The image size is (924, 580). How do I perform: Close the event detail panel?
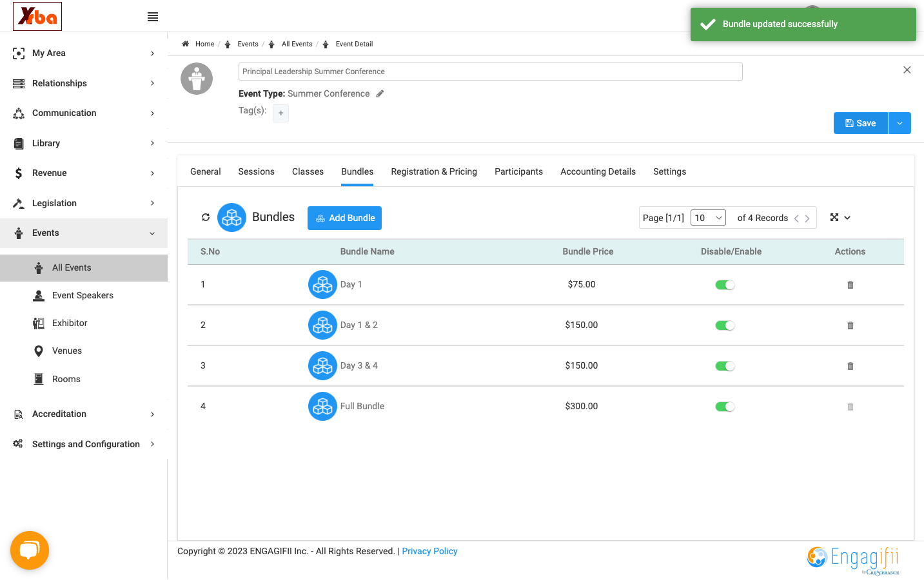(x=907, y=70)
